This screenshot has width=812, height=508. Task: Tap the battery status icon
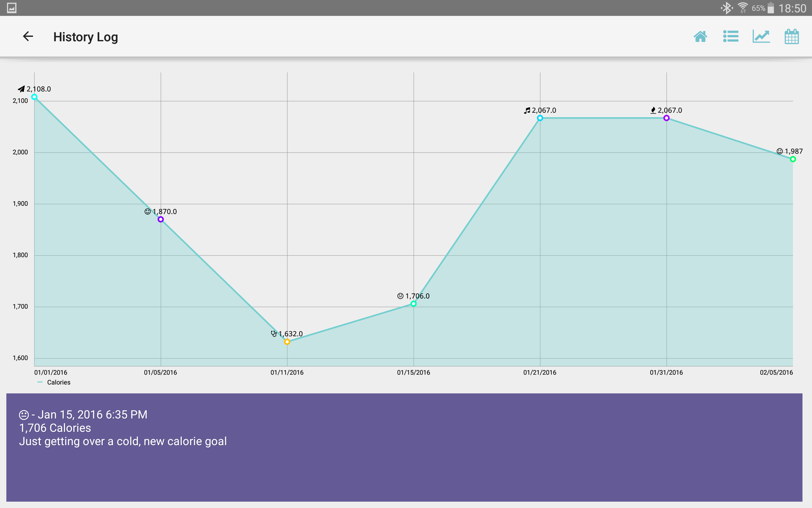click(770, 8)
